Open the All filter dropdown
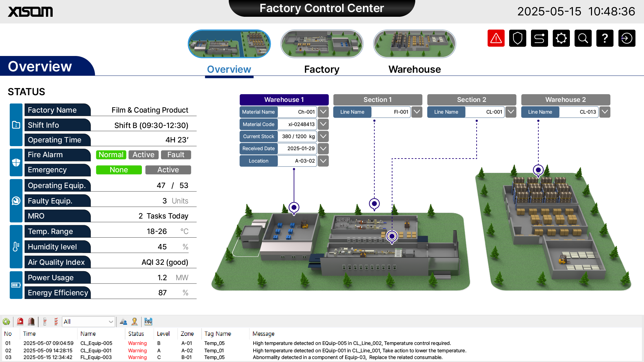Screen dimensions: 644x362 pos(88,321)
